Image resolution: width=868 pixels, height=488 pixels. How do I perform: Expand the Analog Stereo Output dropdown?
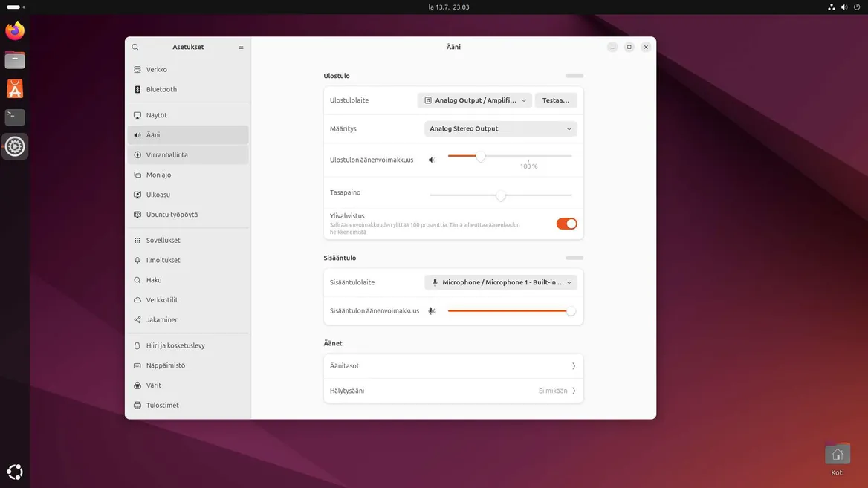click(x=500, y=128)
